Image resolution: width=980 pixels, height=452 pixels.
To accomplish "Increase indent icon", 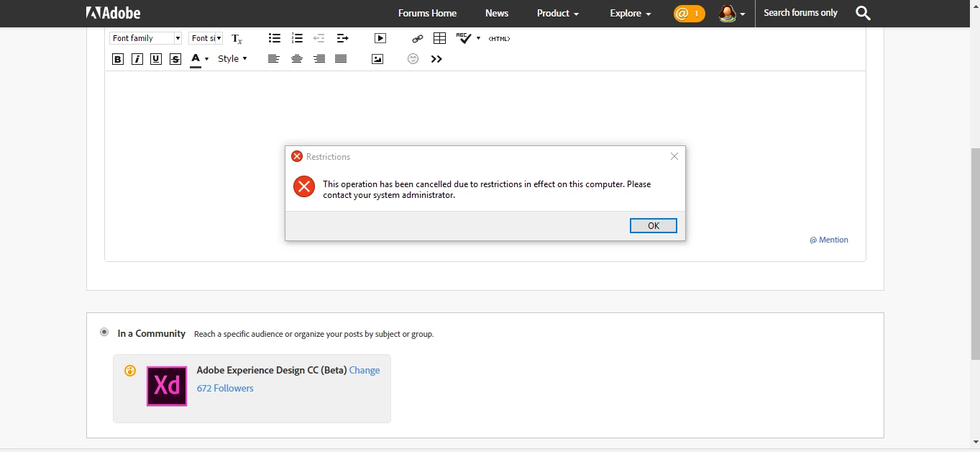I will [342, 38].
